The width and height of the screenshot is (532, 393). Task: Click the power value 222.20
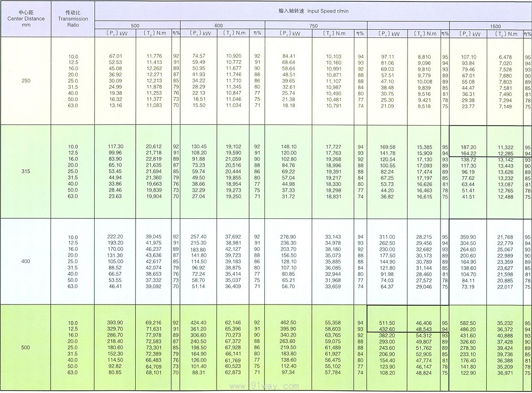(x=115, y=237)
